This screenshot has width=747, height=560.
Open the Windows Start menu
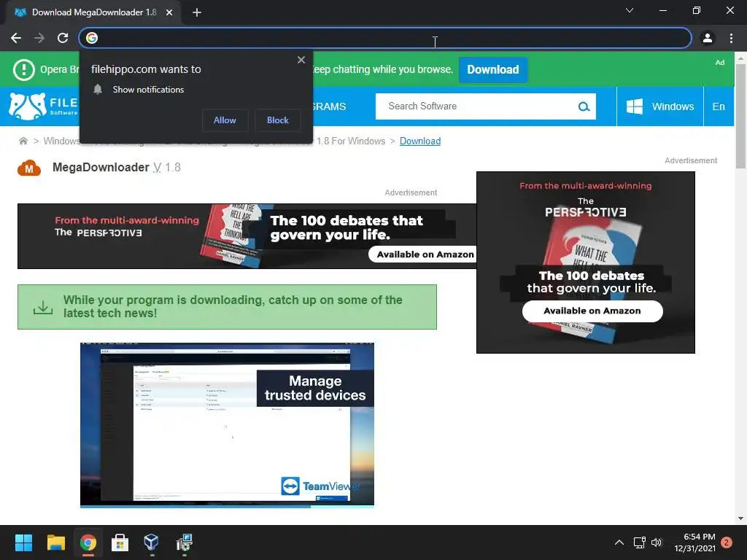click(x=23, y=542)
